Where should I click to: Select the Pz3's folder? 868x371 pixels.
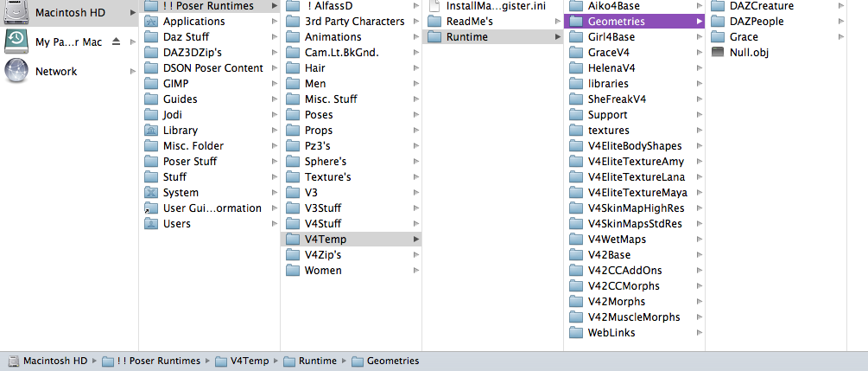(x=352, y=146)
